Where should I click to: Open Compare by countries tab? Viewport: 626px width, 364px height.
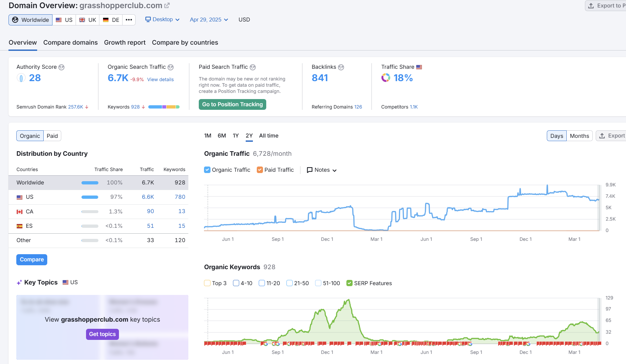coord(185,43)
